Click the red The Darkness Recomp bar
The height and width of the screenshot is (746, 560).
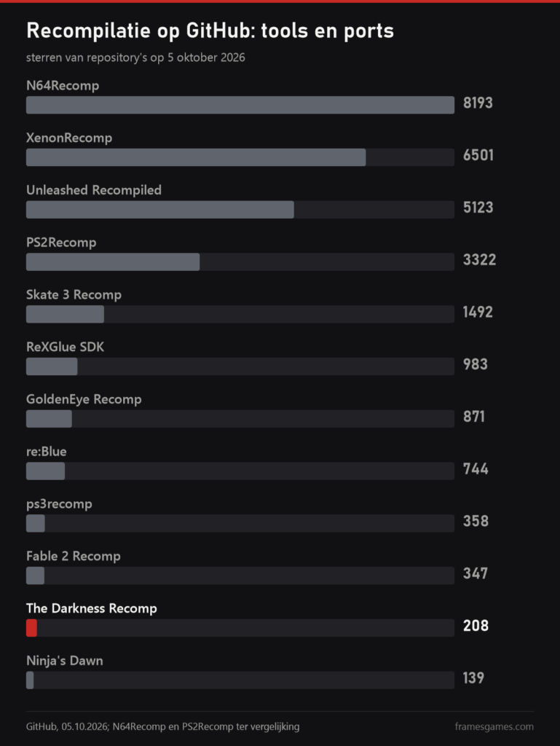click(x=31, y=628)
